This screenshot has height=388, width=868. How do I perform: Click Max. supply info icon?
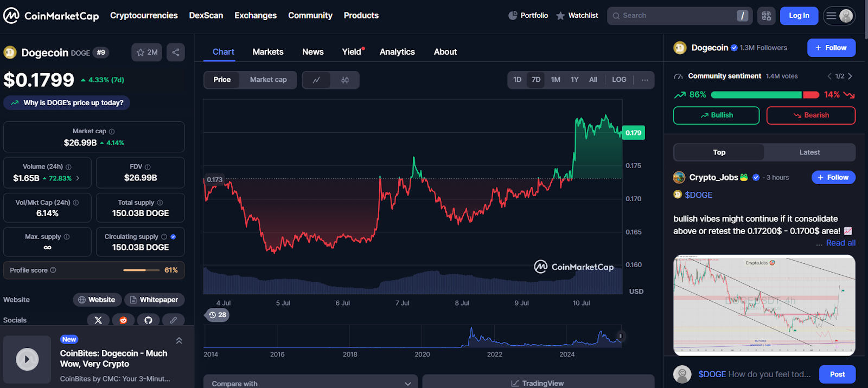(67, 237)
